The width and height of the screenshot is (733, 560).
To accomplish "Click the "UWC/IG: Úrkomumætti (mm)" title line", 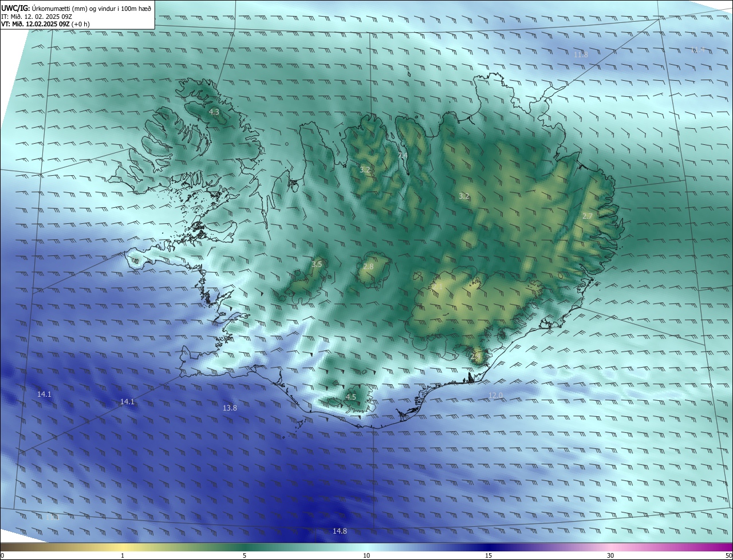I will (76, 8).
